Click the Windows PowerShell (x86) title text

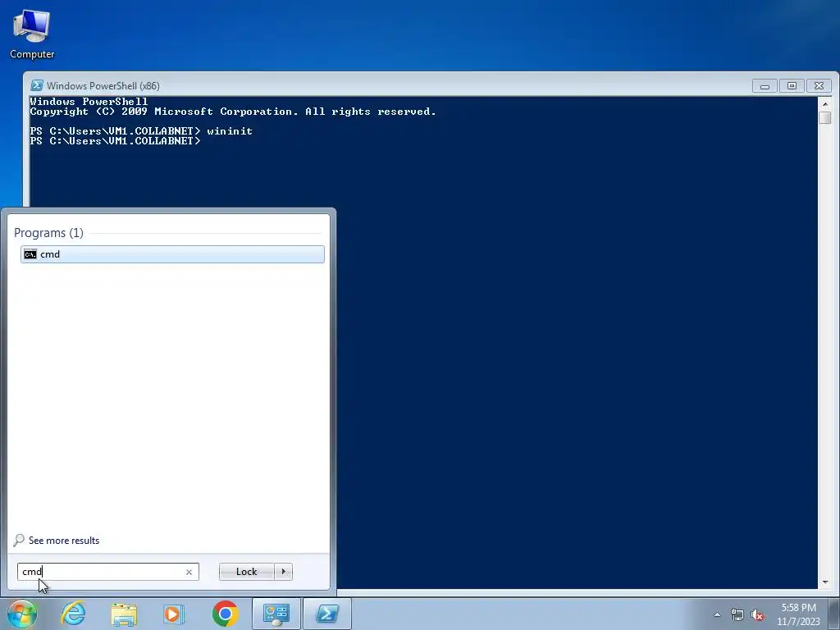(103, 85)
